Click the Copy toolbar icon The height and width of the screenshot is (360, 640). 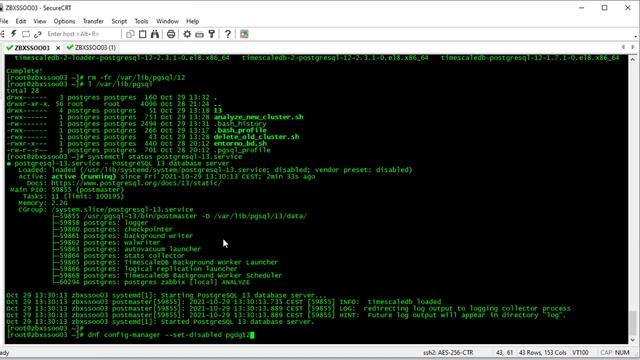coord(130,34)
